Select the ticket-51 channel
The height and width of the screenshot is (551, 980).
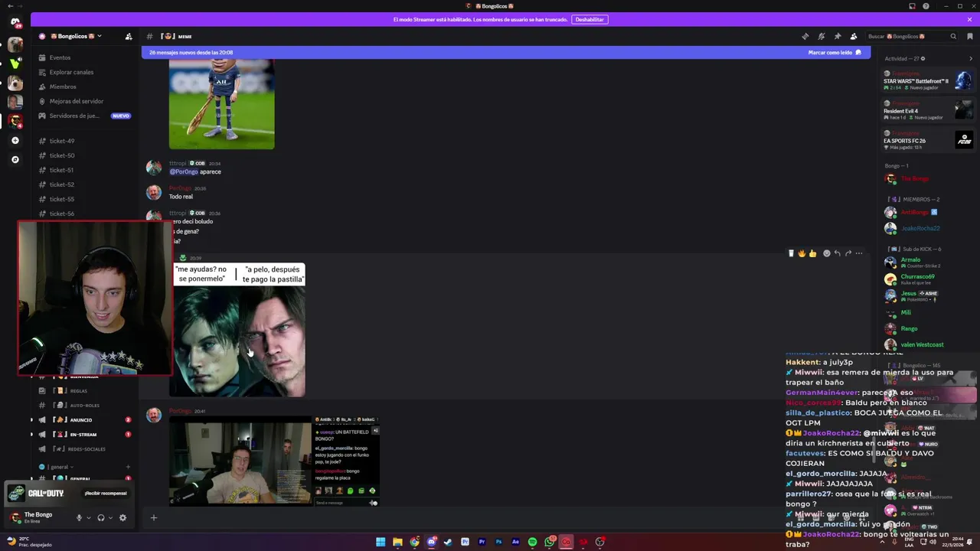pos(84,170)
